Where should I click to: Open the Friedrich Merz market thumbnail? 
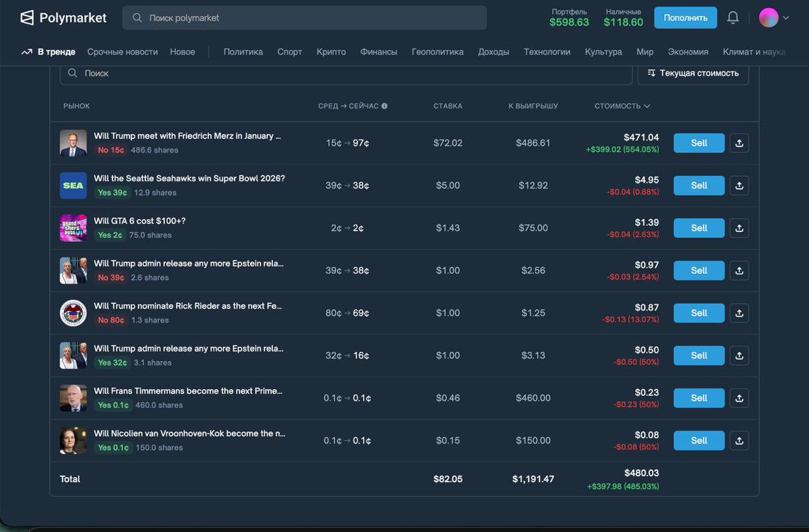73,143
